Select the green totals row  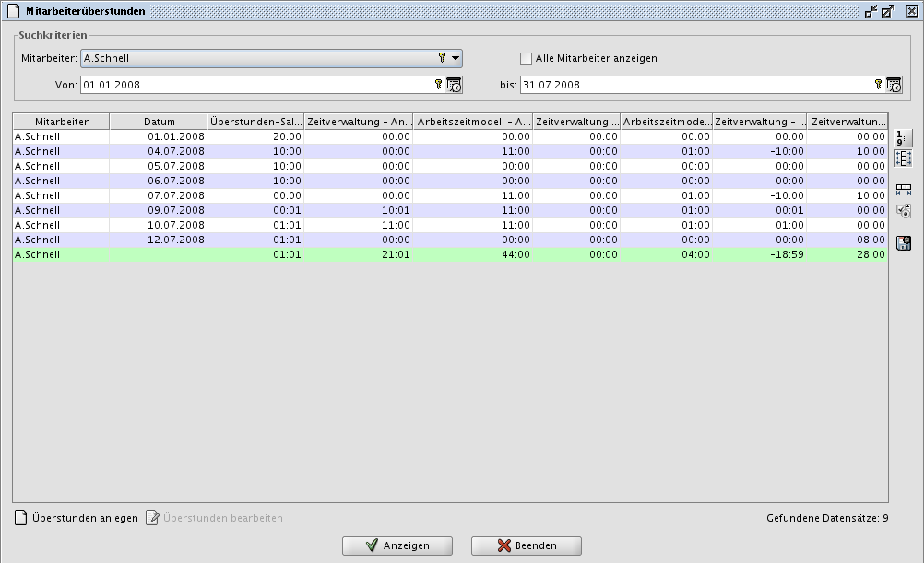[x=369, y=254]
